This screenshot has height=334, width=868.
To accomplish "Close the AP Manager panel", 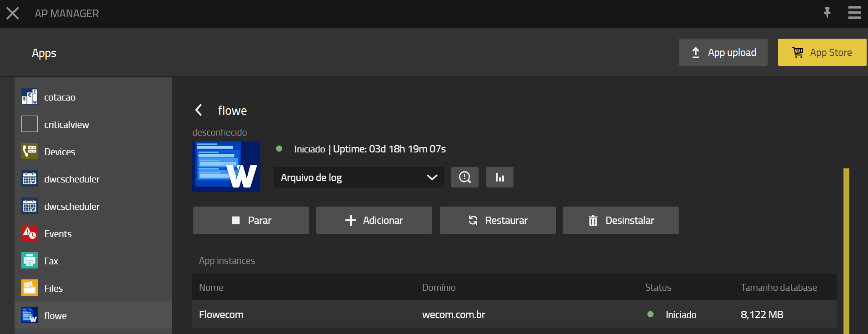I will pyautogui.click(x=13, y=13).
